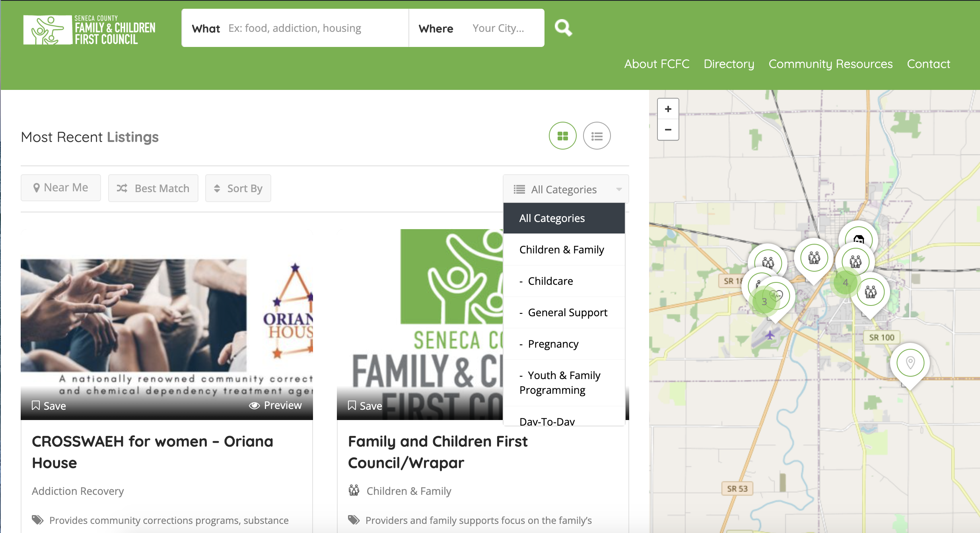This screenshot has height=533, width=980.
Task: Click the Seneca County FCFC logo
Action: 89,29
